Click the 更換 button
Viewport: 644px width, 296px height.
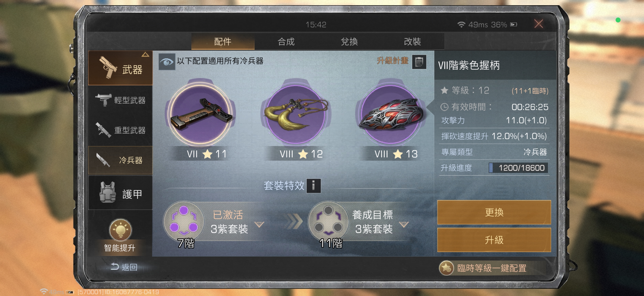coord(494,212)
